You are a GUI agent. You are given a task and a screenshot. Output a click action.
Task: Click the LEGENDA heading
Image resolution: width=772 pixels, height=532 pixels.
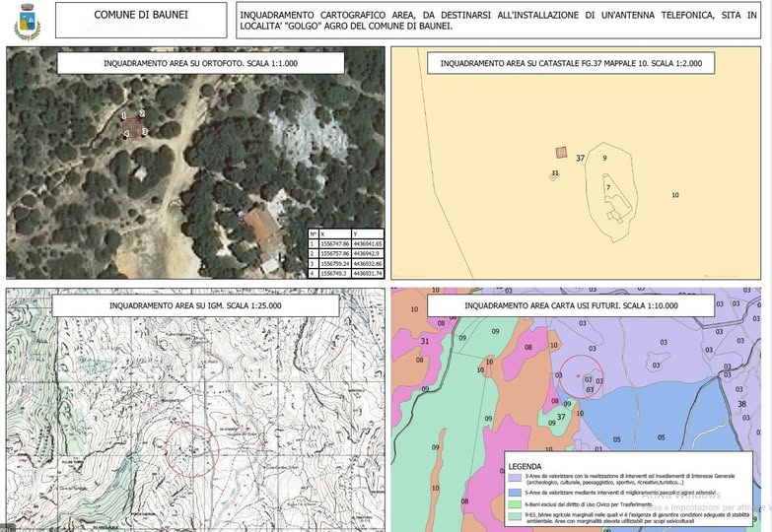(525, 466)
